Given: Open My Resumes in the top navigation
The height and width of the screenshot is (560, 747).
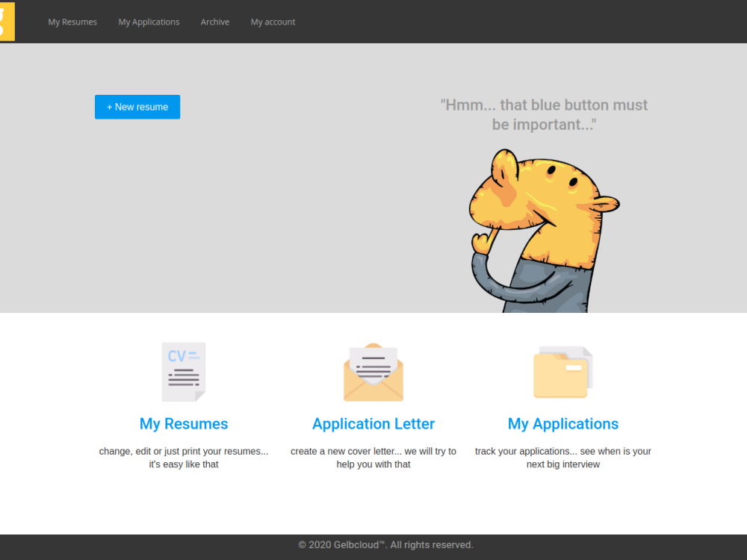Looking at the screenshot, I should [72, 22].
